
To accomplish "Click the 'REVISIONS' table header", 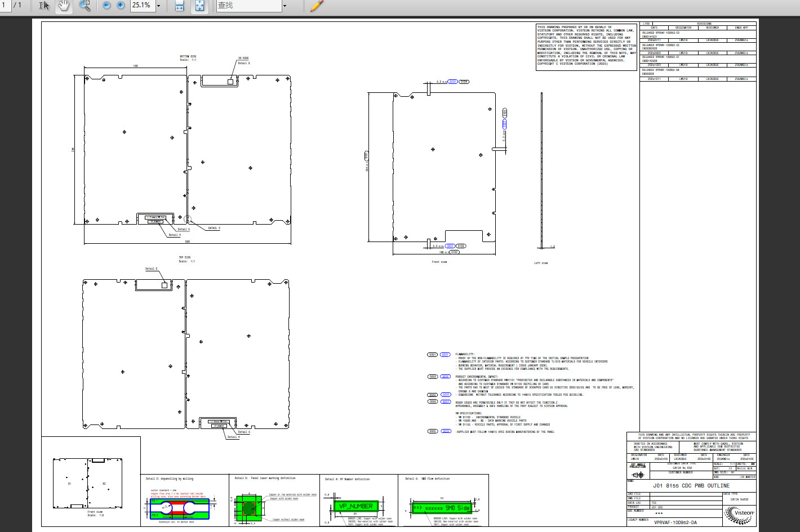I will tap(704, 24).
